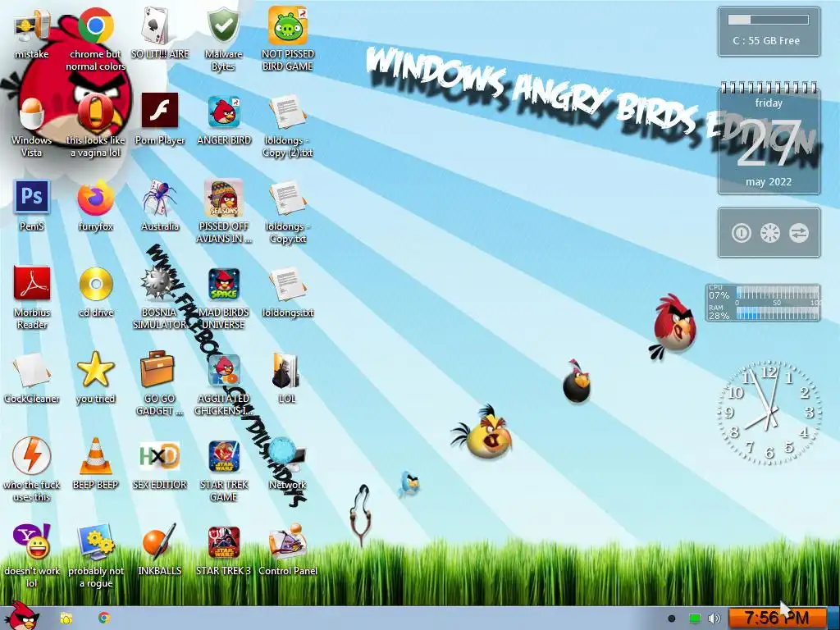This screenshot has height=630, width=840.
Task: Open the Network desktop icon
Action: click(x=288, y=456)
